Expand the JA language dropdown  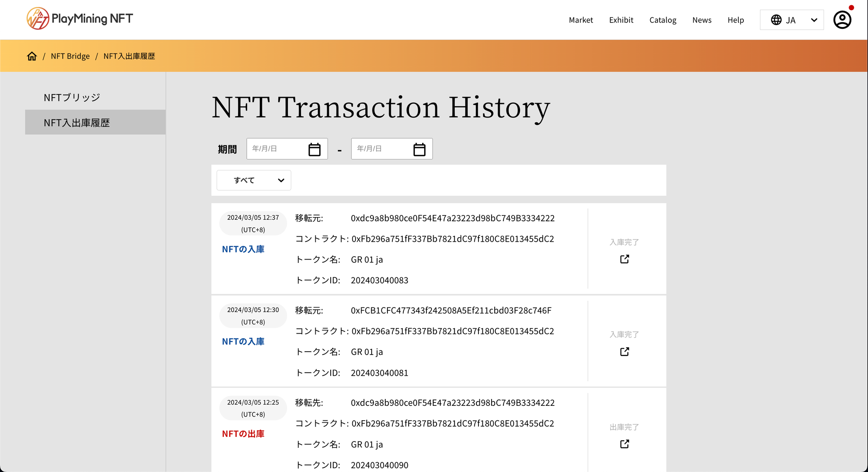click(813, 20)
